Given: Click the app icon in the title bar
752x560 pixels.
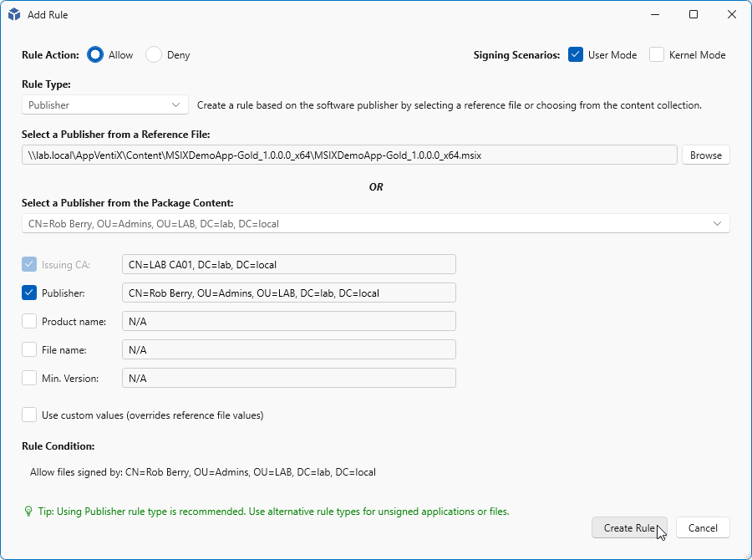Looking at the screenshot, I should pyautogui.click(x=14, y=14).
